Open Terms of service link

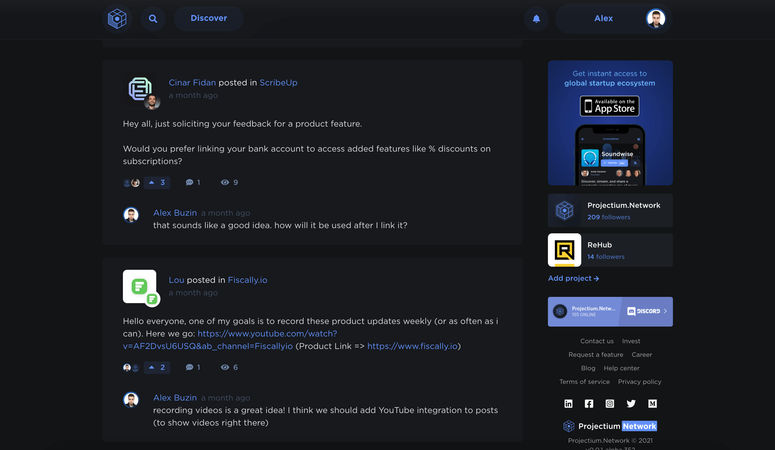(x=584, y=382)
